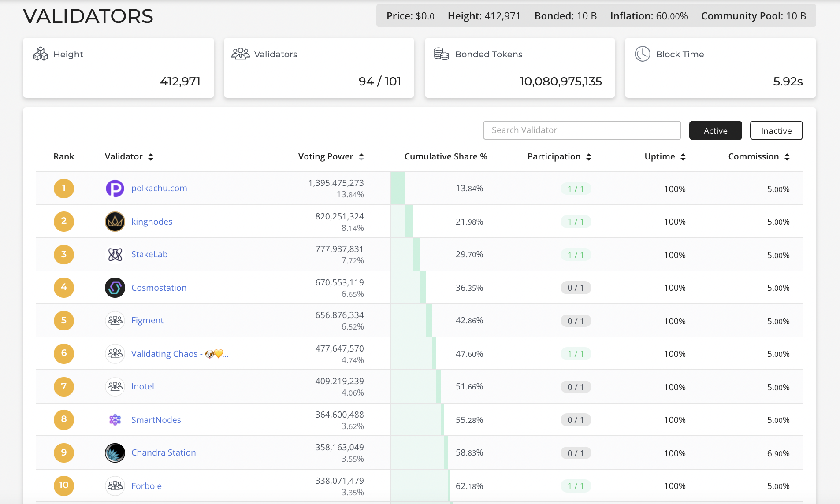Click Bonded Tokens value 10,080,975,135
Image resolution: width=840 pixels, height=504 pixels.
click(561, 82)
